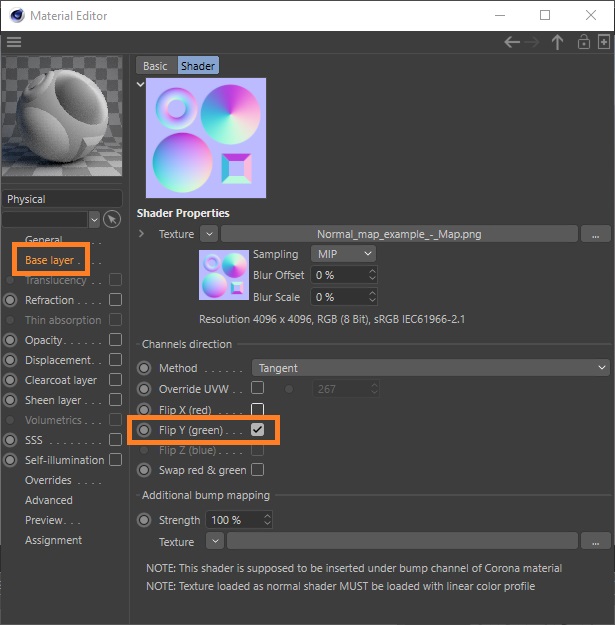Enable the Flip X (red) checkbox
615x625 pixels.
pos(258,410)
